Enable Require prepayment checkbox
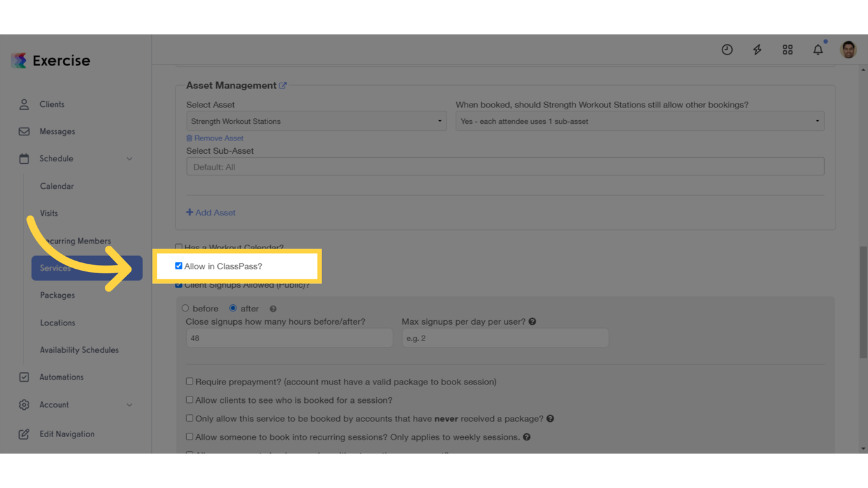The height and width of the screenshot is (488, 868). (189, 381)
